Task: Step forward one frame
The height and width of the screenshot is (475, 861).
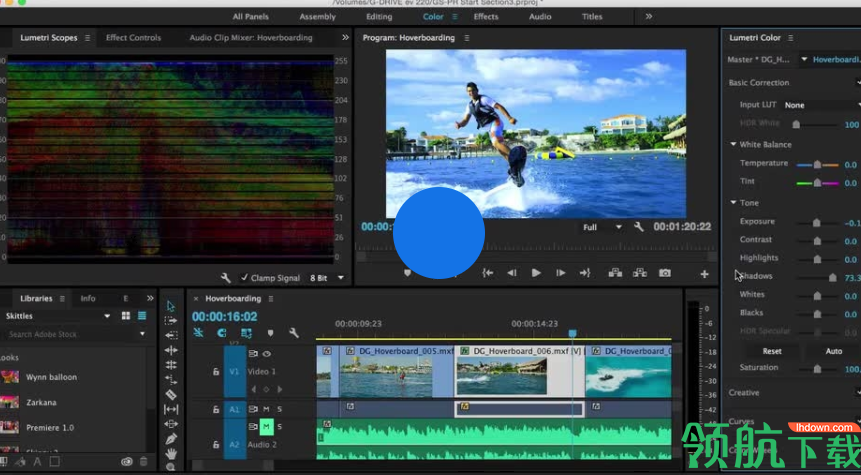Action: click(560, 273)
